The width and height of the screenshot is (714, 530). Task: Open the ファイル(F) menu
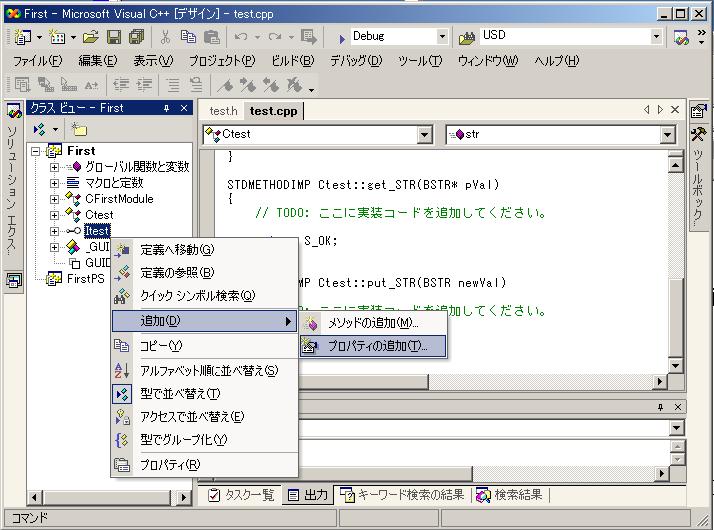37,61
